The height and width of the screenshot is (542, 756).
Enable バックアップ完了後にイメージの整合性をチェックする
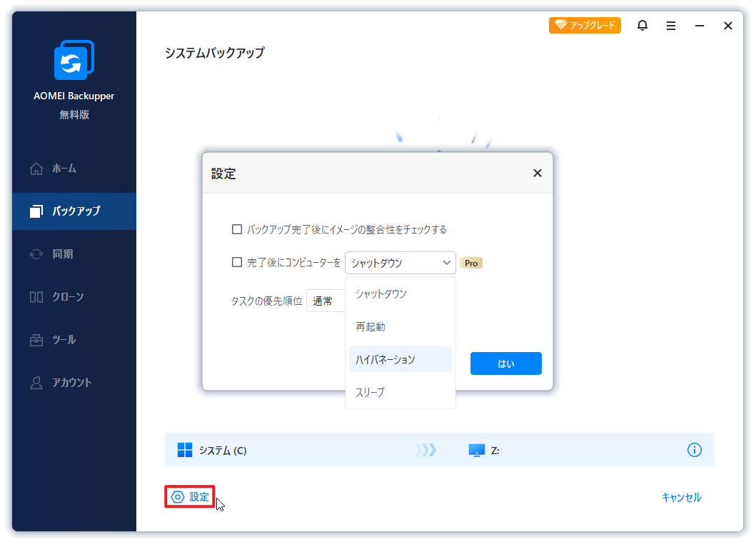coord(236,229)
